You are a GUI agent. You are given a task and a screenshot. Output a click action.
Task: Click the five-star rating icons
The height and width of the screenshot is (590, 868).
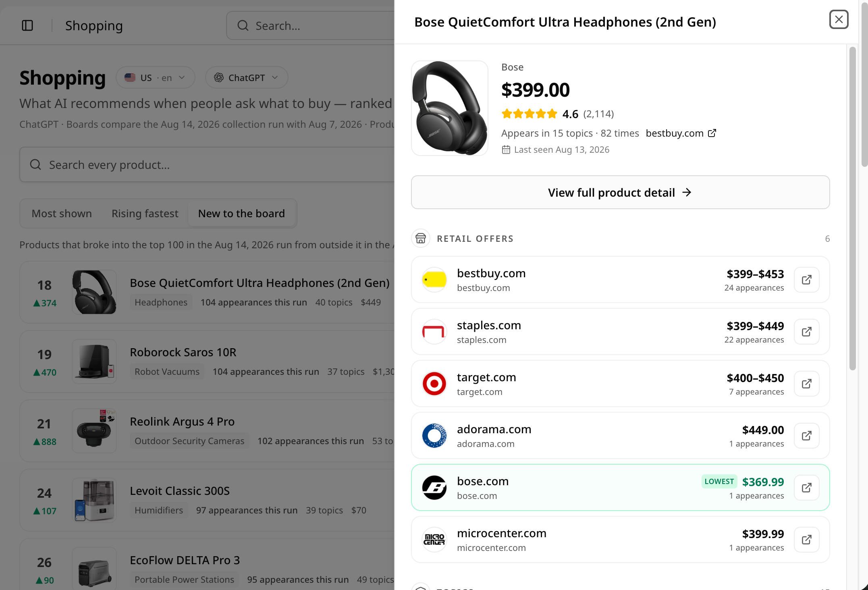pos(530,114)
